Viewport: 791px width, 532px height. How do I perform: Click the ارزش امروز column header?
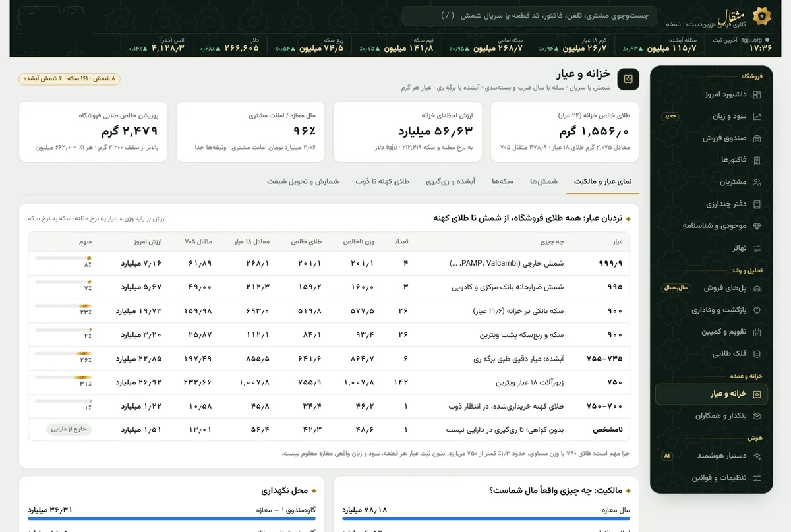coord(149,242)
